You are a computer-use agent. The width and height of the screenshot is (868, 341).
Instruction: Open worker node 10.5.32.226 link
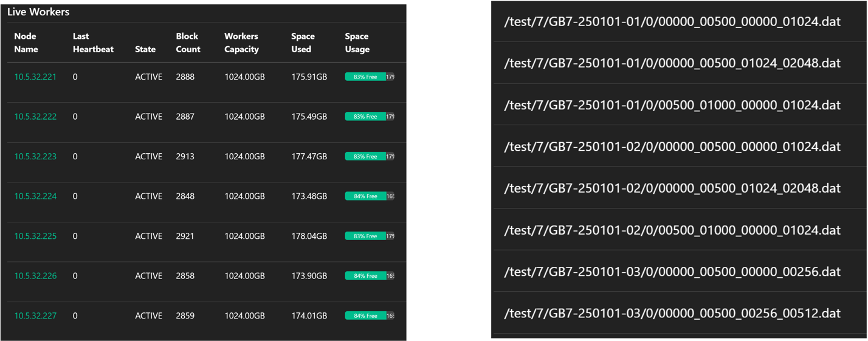(35, 276)
